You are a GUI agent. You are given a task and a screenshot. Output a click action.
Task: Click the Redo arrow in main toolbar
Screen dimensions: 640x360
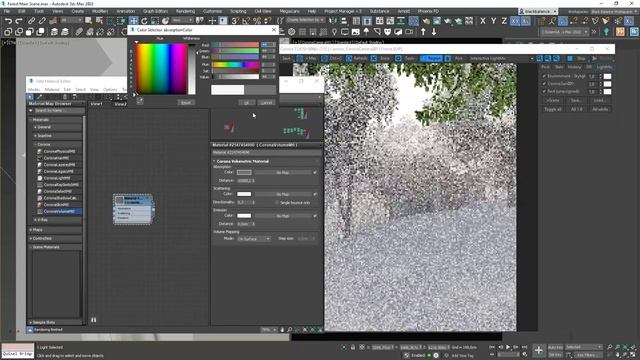[19, 20]
